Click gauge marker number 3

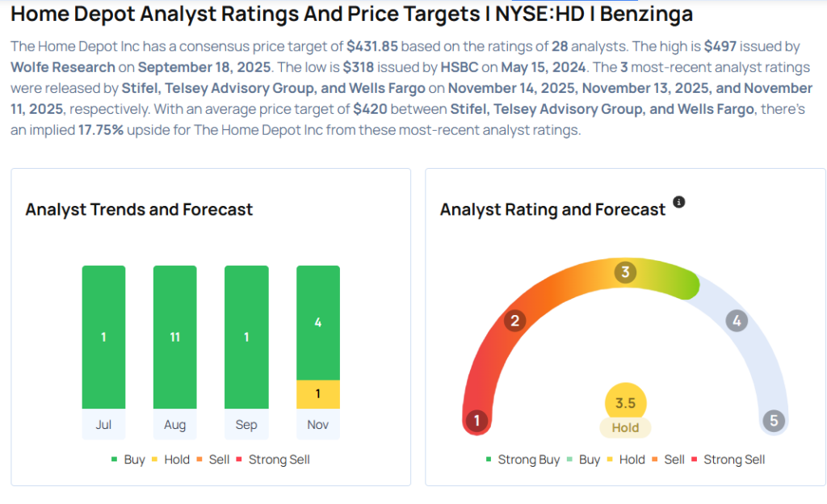coord(624,272)
